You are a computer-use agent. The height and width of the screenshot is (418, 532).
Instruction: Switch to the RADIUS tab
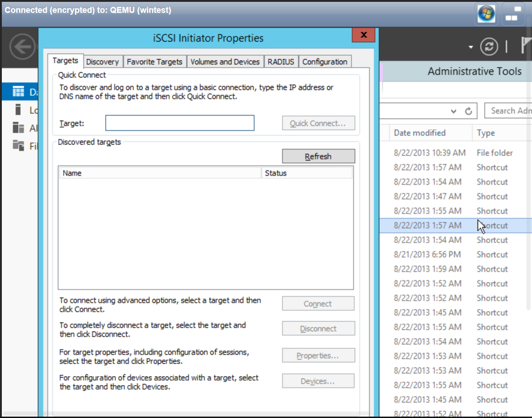pos(281,62)
